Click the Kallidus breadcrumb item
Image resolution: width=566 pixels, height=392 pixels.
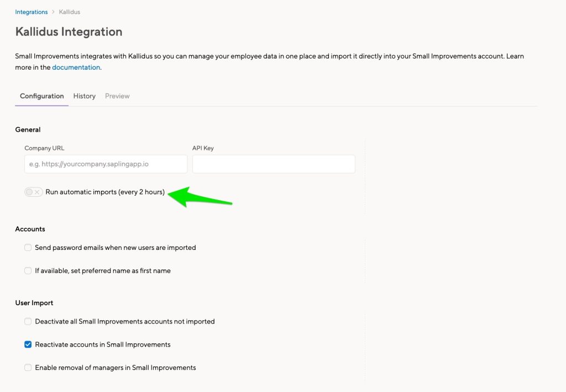70,12
